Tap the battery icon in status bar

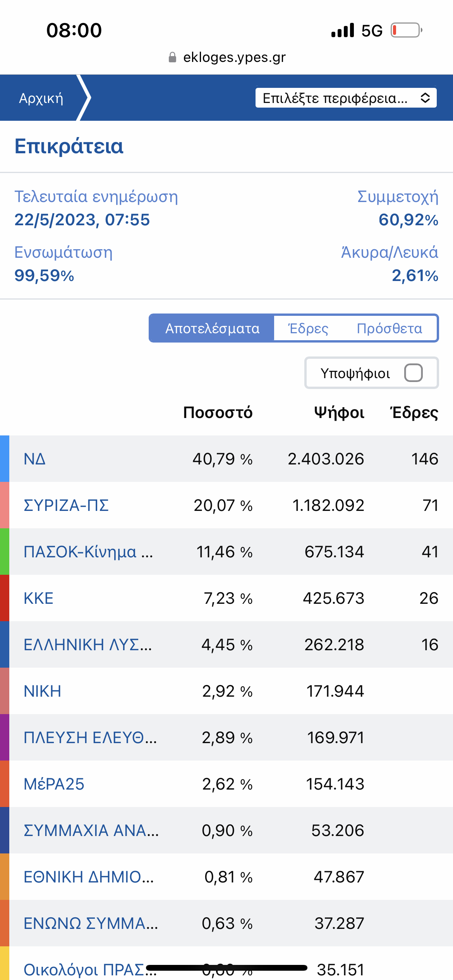click(406, 30)
